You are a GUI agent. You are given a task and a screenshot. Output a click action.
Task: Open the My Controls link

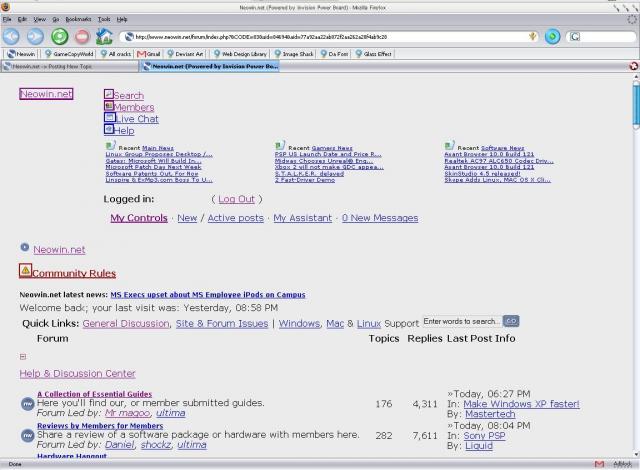(139, 218)
